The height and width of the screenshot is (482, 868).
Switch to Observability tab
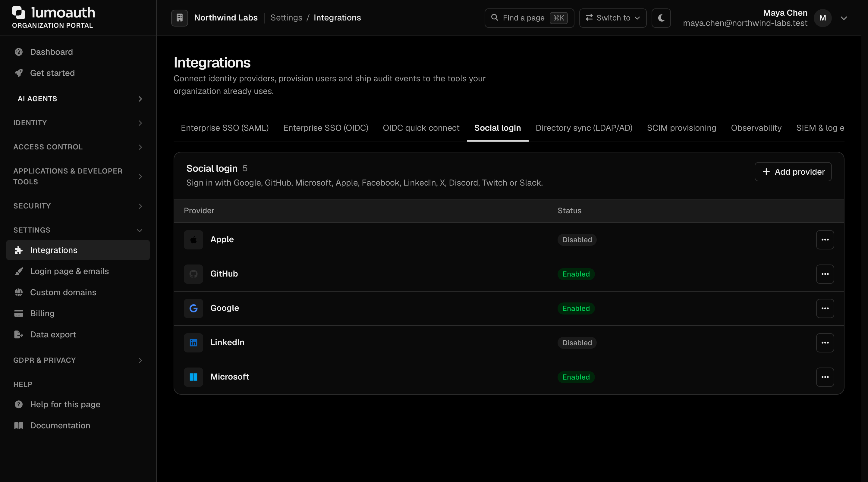[x=756, y=128]
